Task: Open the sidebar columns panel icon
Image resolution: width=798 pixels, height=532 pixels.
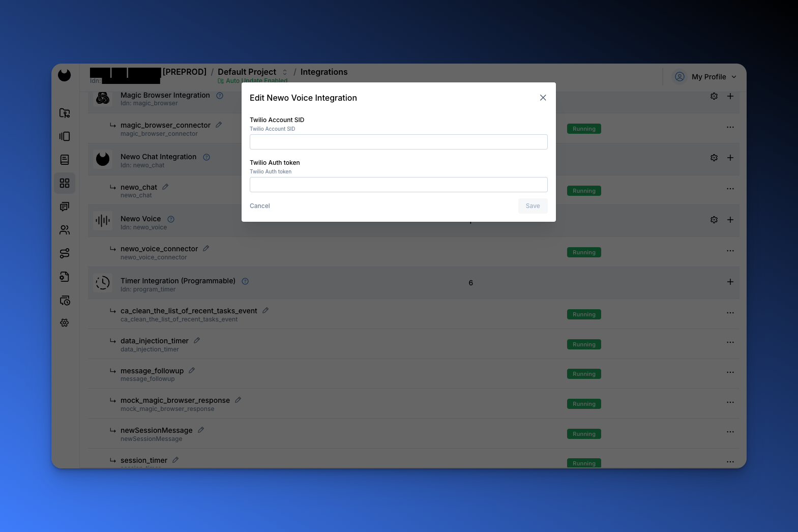Action: tap(65, 136)
